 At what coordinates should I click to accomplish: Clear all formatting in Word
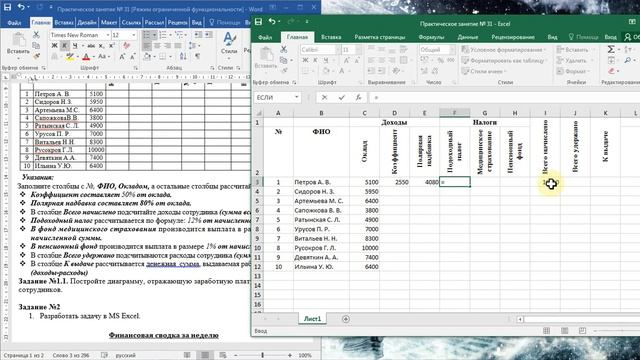(126, 46)
